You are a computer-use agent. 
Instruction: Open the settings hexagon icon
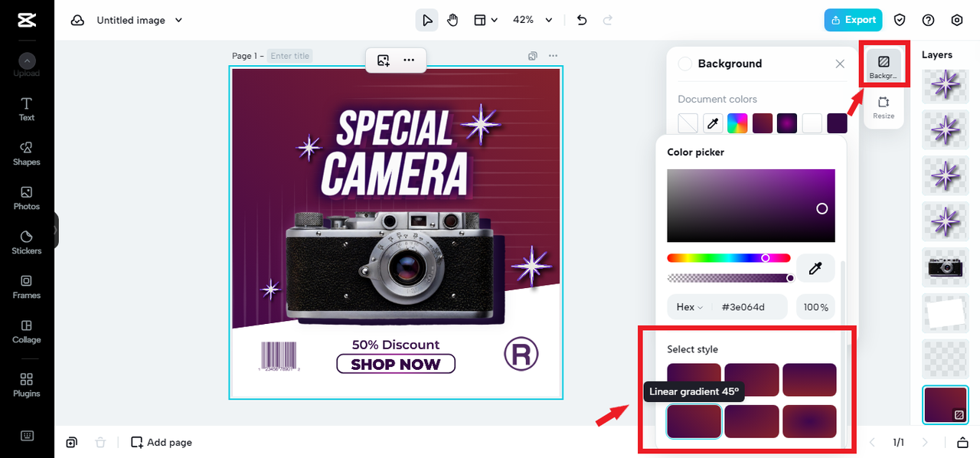(957, 20)
